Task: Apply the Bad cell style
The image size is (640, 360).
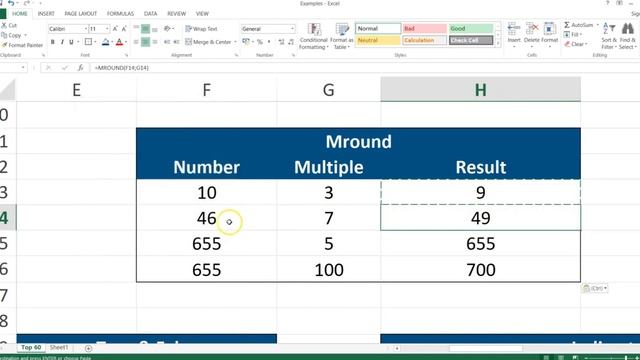Action: tap(424, 29)
